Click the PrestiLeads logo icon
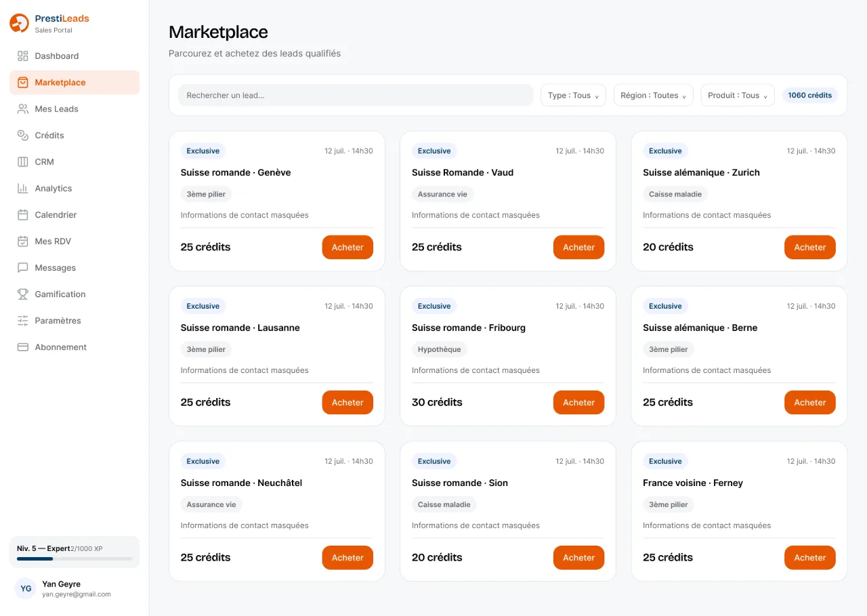This screenshot has width=867, height=616. (19, 23)
